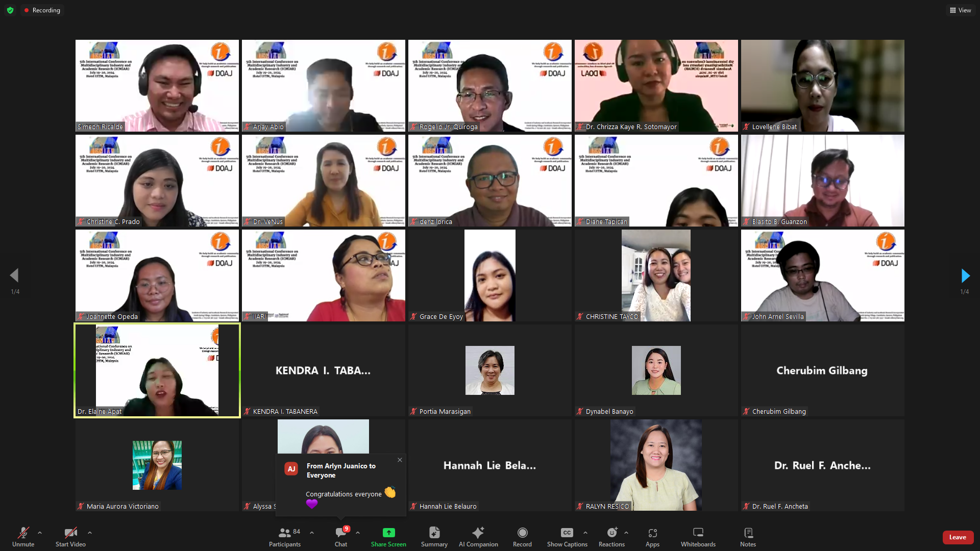The width and height of the screenshot is (980, 551).
Task: Open the View layout menu
Action: coord(960,10)
